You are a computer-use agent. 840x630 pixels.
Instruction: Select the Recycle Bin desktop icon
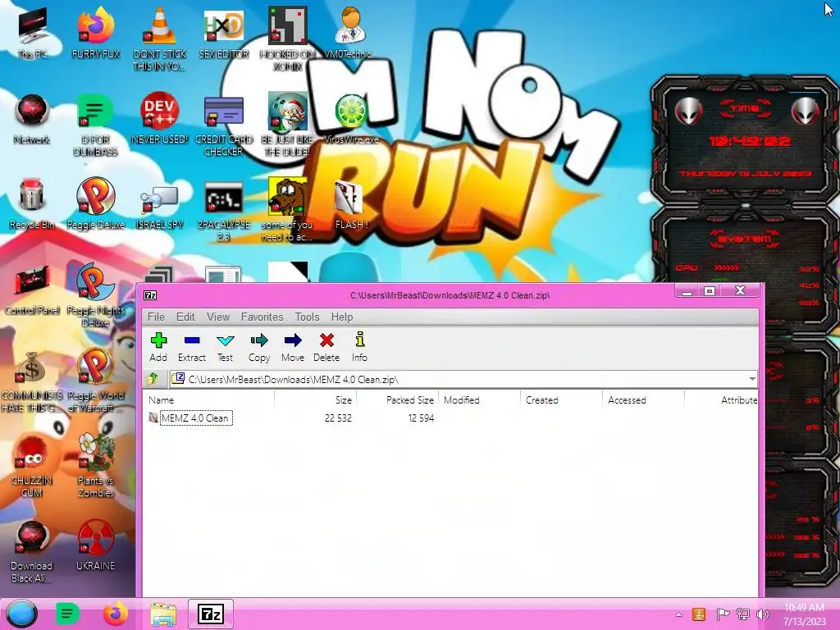pos(32,203)
